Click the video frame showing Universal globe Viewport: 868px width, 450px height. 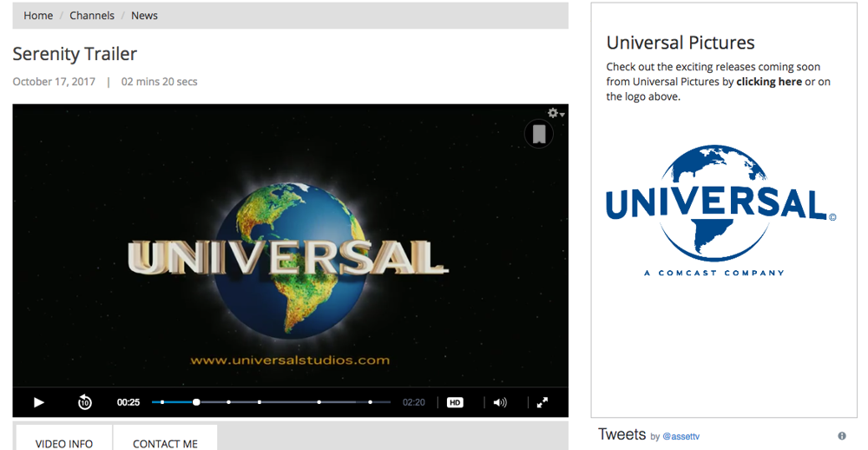pos(290,246)
